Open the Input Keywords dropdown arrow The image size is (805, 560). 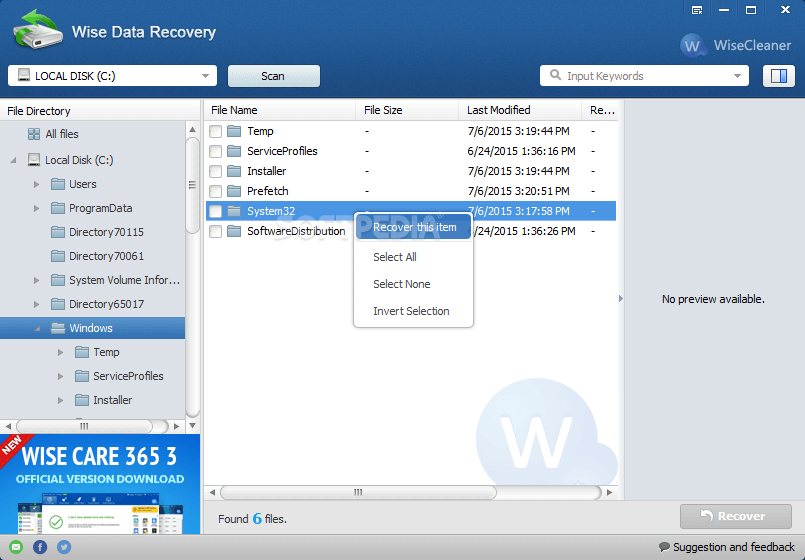737,76
